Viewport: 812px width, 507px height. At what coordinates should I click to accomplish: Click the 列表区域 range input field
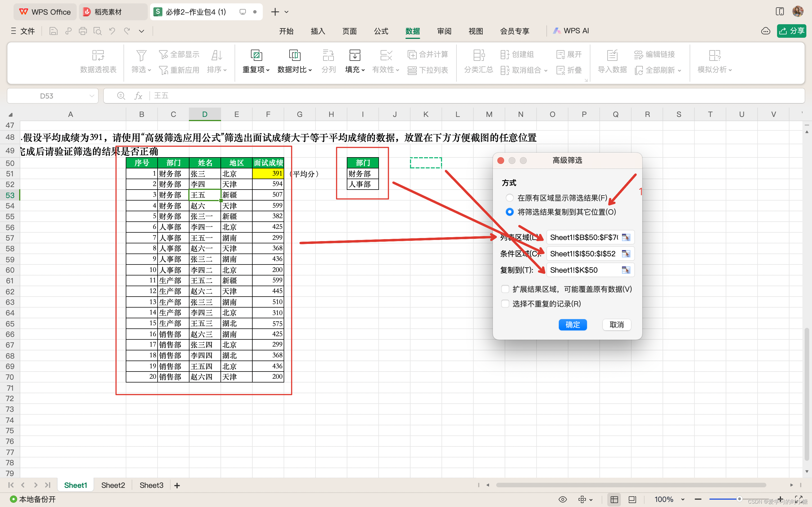tap(584, 237)
